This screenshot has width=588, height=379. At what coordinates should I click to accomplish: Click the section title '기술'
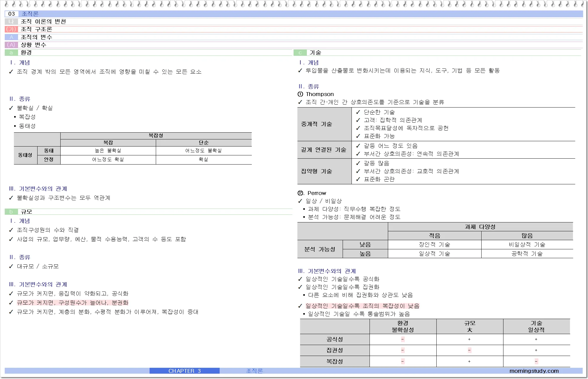[315, 53]
